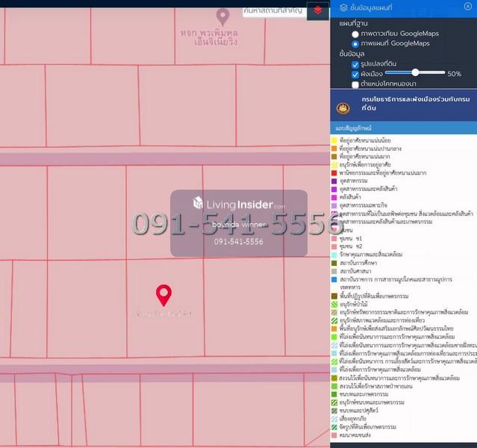Enable the ตำแหน่งโคกหนองนา checkbox
The width and height of the screenshot is (477, 448).
pyautogui.click(x=355, y=84)
